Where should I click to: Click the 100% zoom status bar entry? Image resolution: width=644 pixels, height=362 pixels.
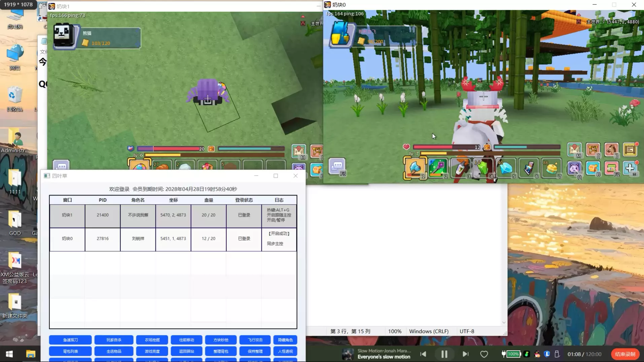pyautogui.click(x=395, y=331)
